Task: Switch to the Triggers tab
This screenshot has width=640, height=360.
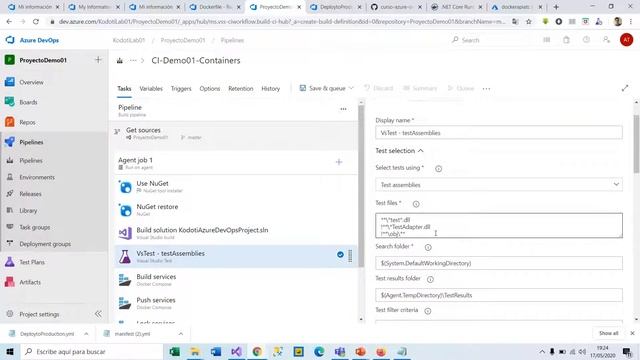Action: pos(181,89)
